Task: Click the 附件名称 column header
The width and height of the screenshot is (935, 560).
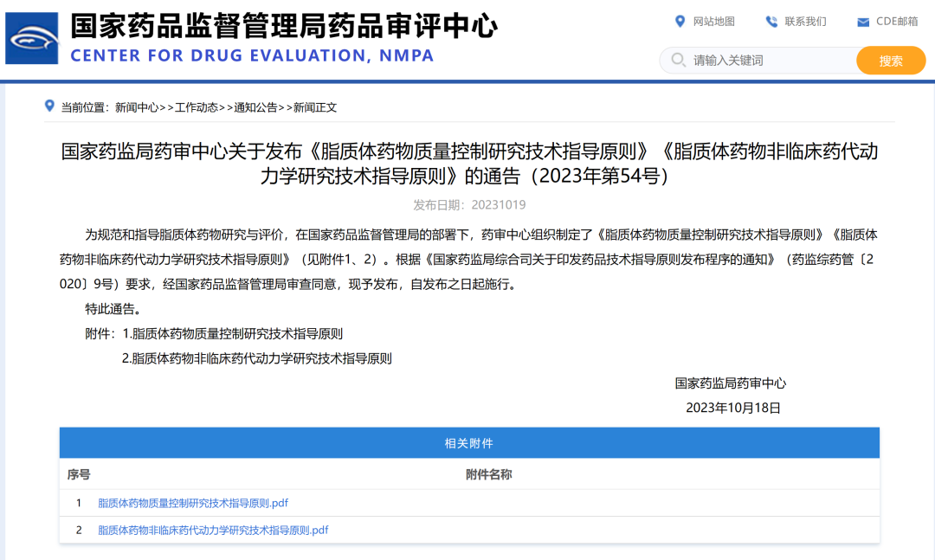Action: tap(488, 474)
